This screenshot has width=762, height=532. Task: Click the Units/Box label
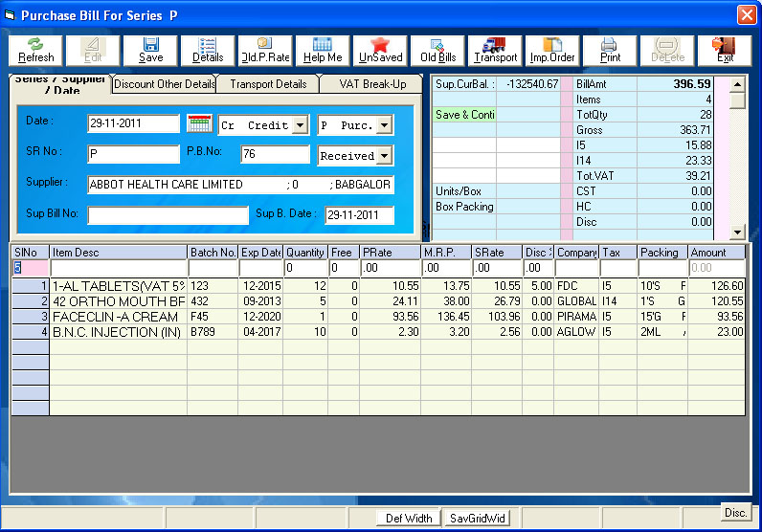(464, 191)
